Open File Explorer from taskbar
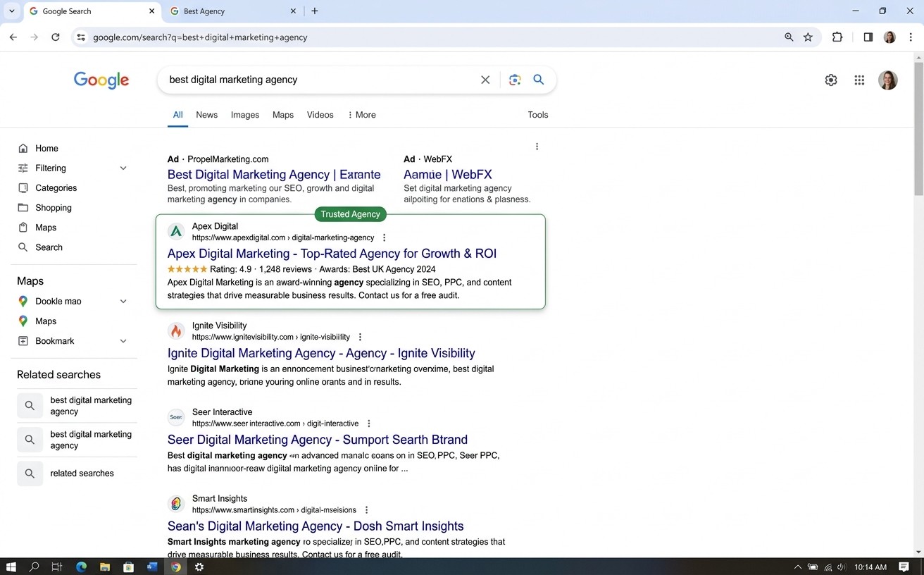924x575 pixels. click(x=105, y=567)
